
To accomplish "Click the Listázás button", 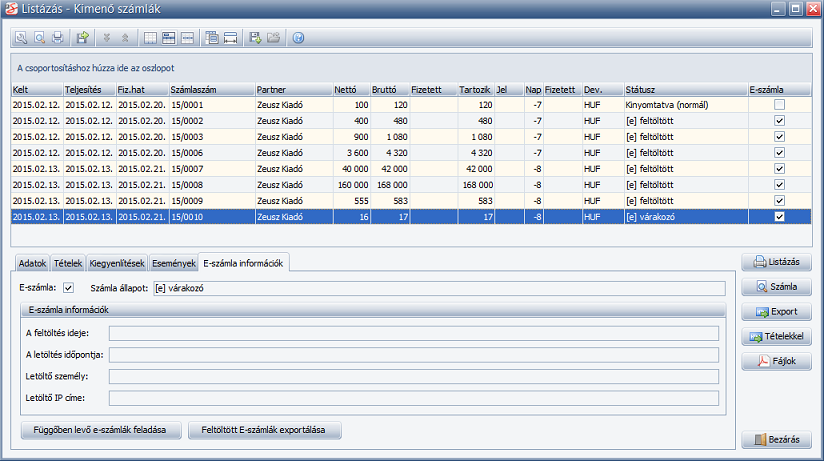I will click(x=776, y=262).
